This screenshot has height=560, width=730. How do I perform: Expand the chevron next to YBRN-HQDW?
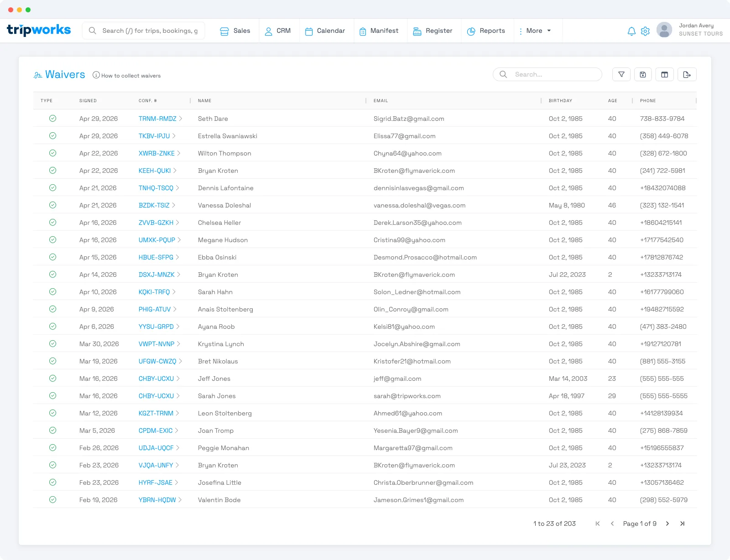click(x=180, y=500)
